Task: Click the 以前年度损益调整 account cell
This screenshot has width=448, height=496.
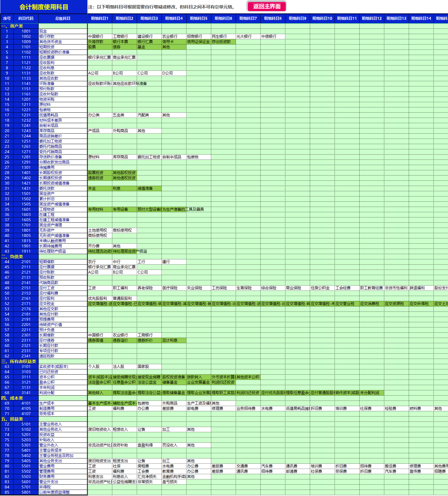Action: [x=63, y=492]
